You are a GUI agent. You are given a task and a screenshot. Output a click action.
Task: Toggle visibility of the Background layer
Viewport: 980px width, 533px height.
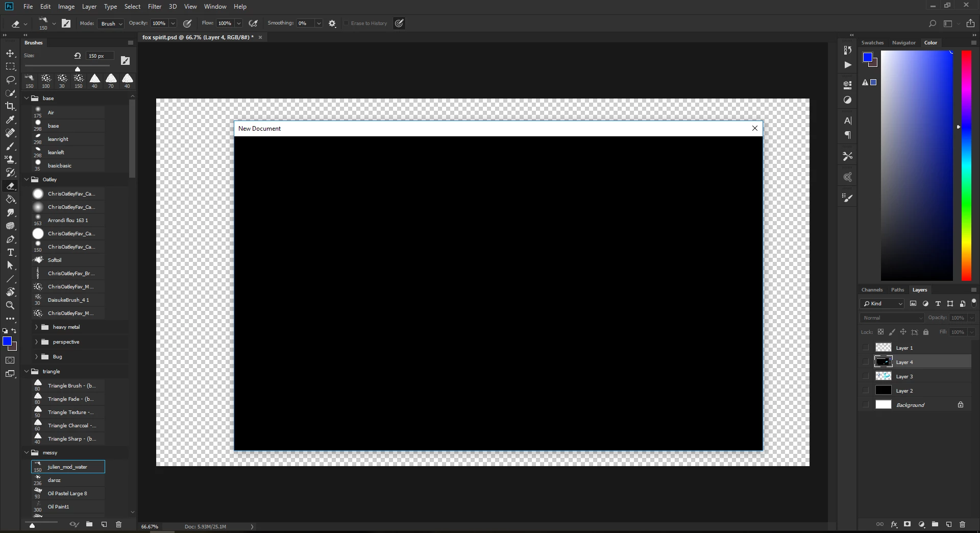pos(865,405)
